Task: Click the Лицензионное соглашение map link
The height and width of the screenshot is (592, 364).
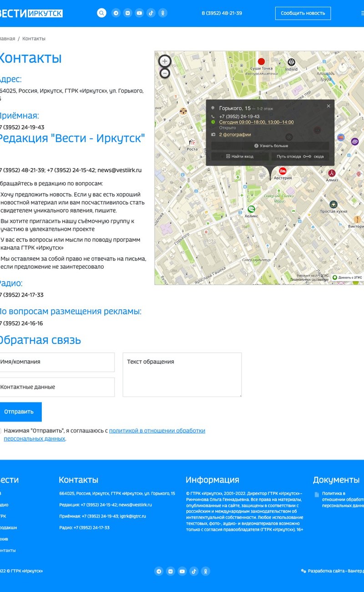Action: [309, 280]
